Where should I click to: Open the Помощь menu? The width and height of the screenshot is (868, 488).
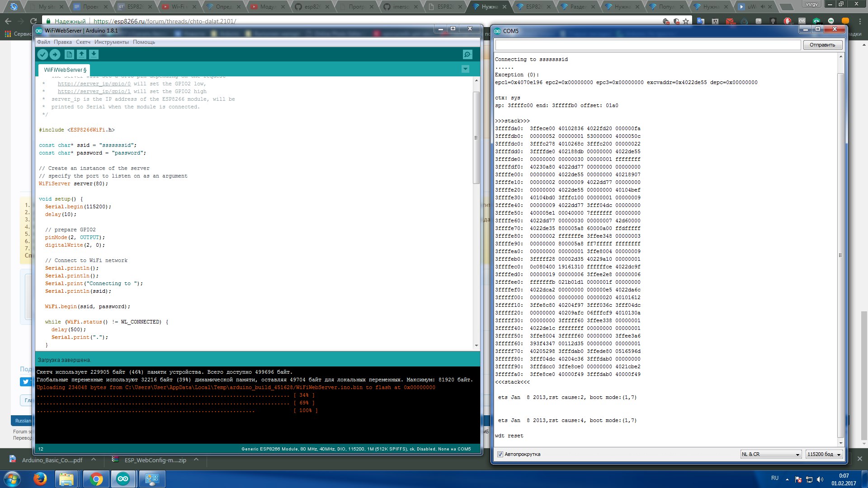pos(144,42)
